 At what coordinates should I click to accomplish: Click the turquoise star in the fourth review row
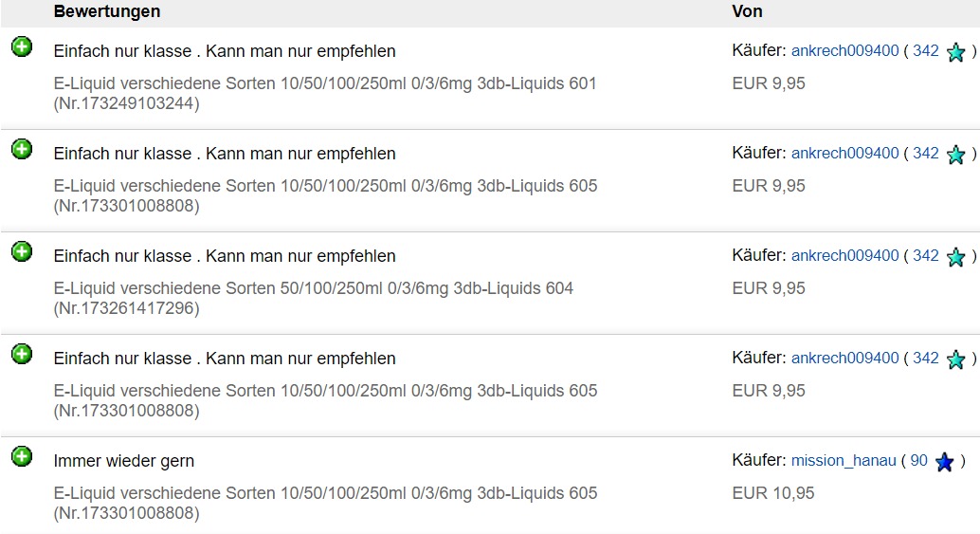coord(955,359)
